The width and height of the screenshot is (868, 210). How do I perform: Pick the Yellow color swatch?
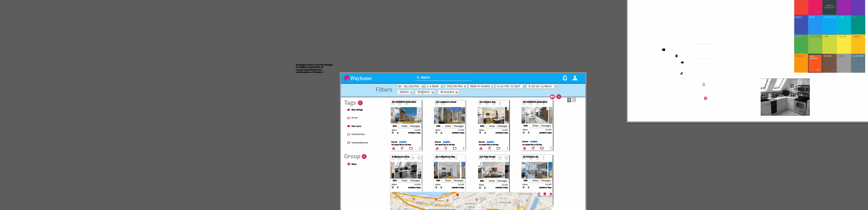(x=844, y=44)
